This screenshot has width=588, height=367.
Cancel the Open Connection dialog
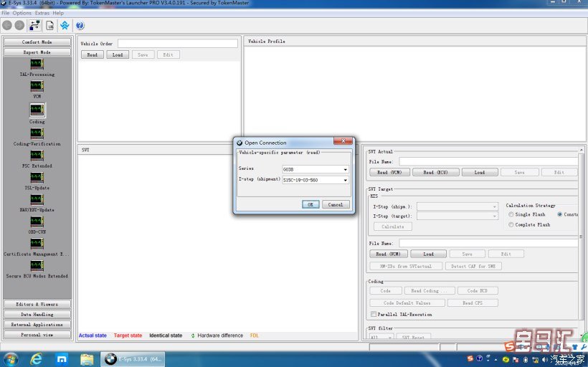click(x=336, y=204)
